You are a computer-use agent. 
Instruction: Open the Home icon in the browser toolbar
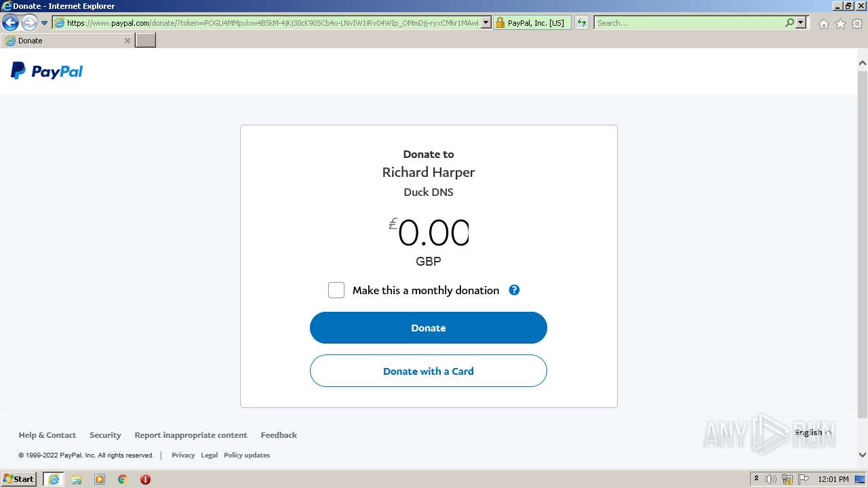pos(823,24)
